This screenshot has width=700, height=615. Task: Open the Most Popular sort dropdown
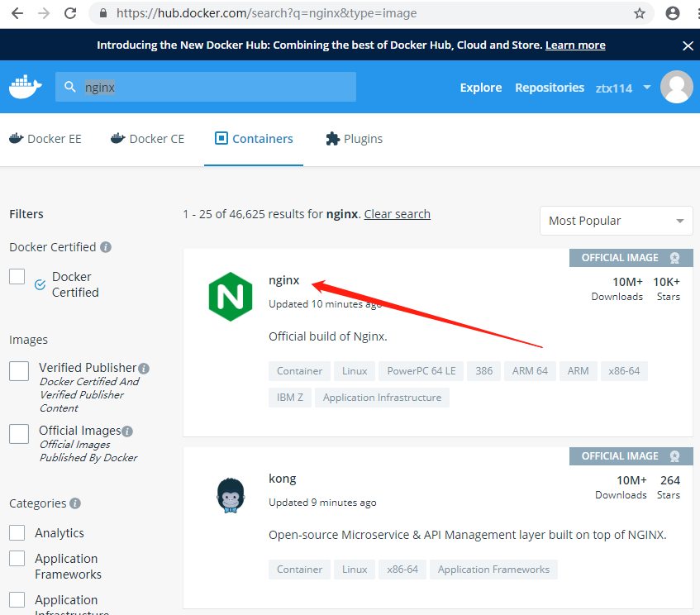point(616,221)
